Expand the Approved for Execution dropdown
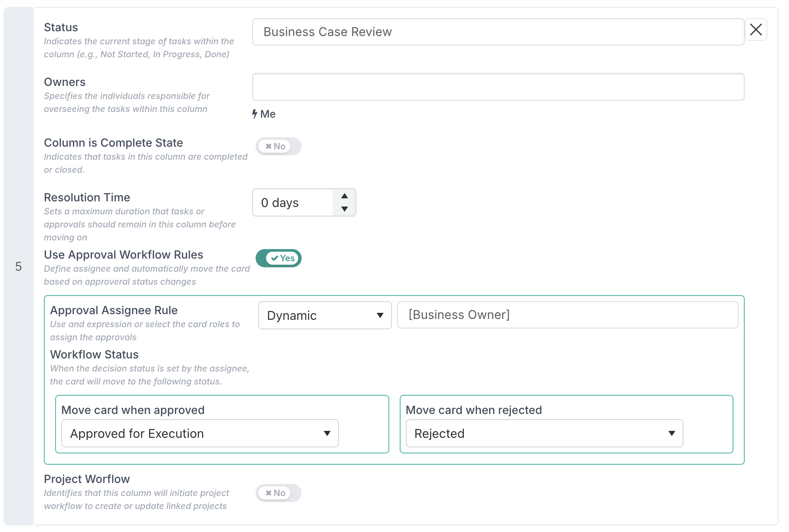The width and height of the screenshot is (789, 532). (200, 433)
